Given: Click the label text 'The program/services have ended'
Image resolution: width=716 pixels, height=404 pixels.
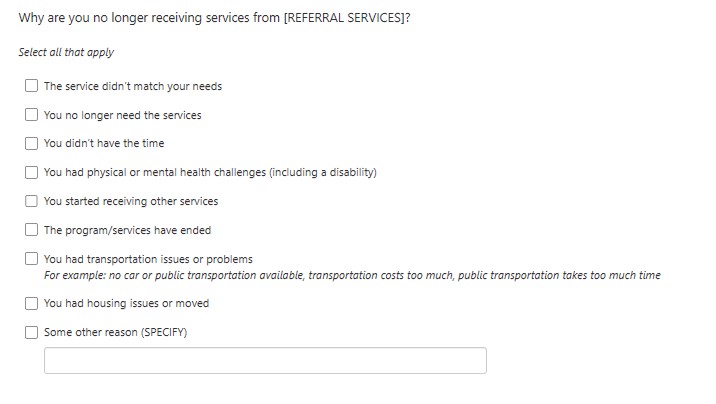Looking at the screenshot, I should click(x=128, y=230).
